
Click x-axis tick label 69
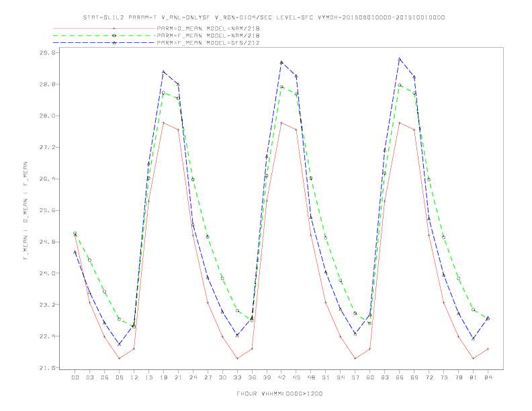click(x=414, y=377)
